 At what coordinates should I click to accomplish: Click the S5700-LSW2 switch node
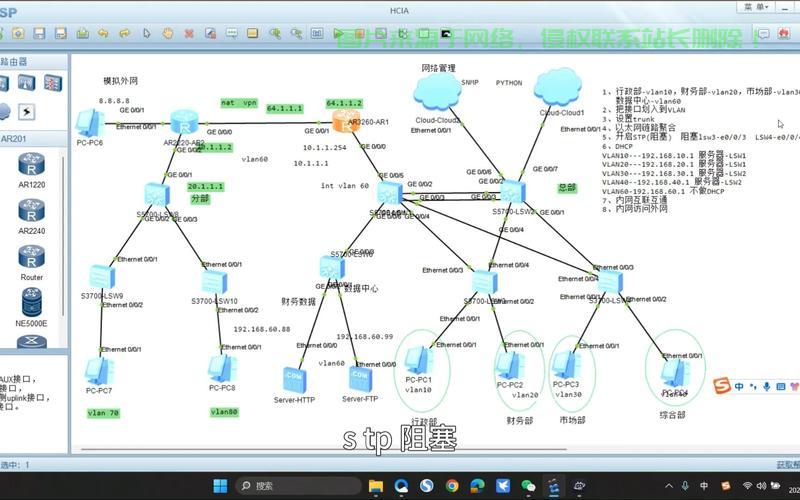click(x=513, y=192)
